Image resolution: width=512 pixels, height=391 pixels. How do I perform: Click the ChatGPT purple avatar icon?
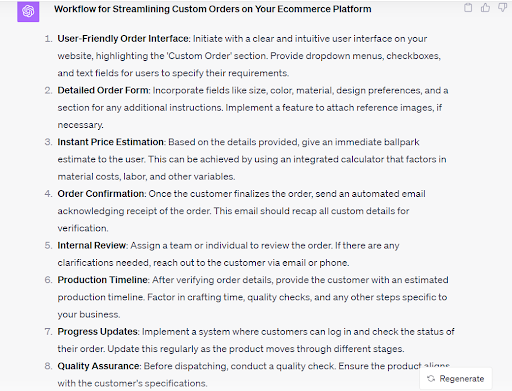pyautogui.click(x=28, y=11)
